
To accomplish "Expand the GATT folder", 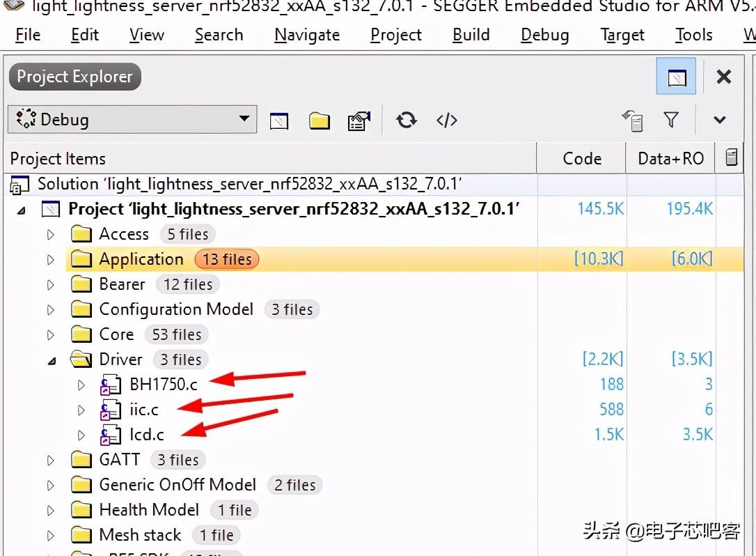I will point(51,461).
